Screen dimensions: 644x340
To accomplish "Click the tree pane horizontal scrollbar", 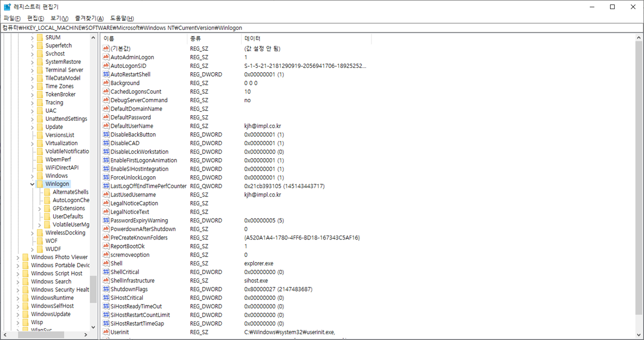I will [x=45, y=335].
